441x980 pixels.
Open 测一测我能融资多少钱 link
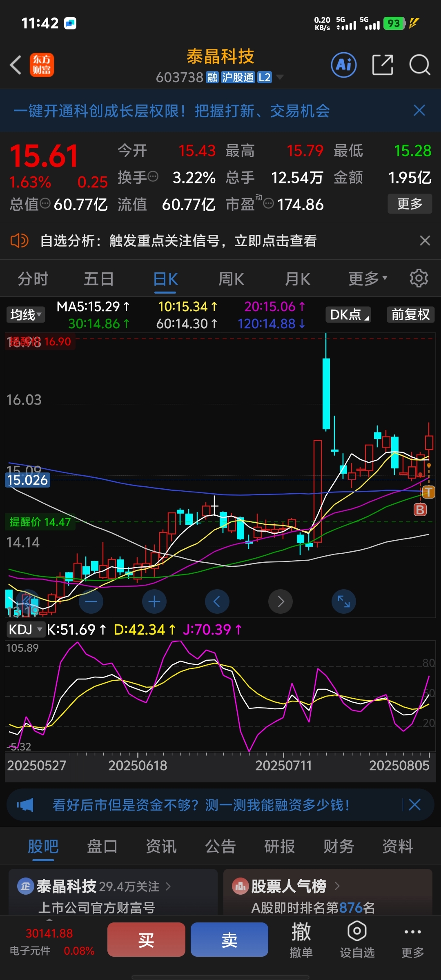click(201, 805)
